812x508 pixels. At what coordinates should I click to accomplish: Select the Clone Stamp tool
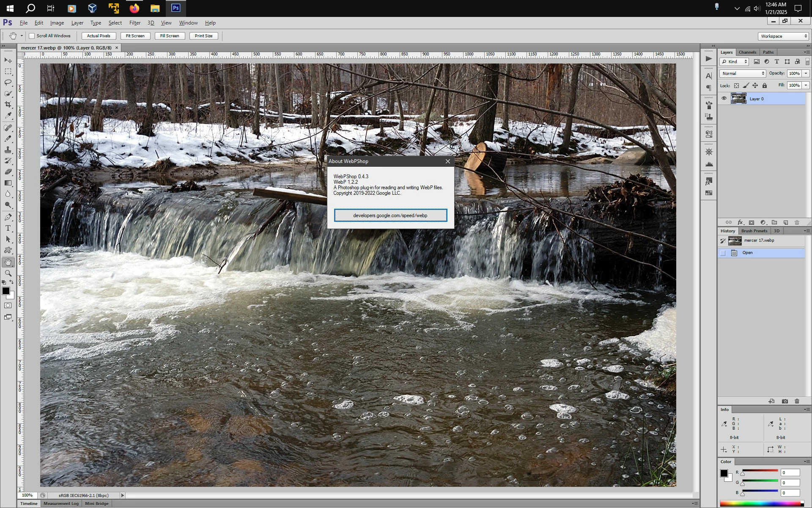point(8,150)
